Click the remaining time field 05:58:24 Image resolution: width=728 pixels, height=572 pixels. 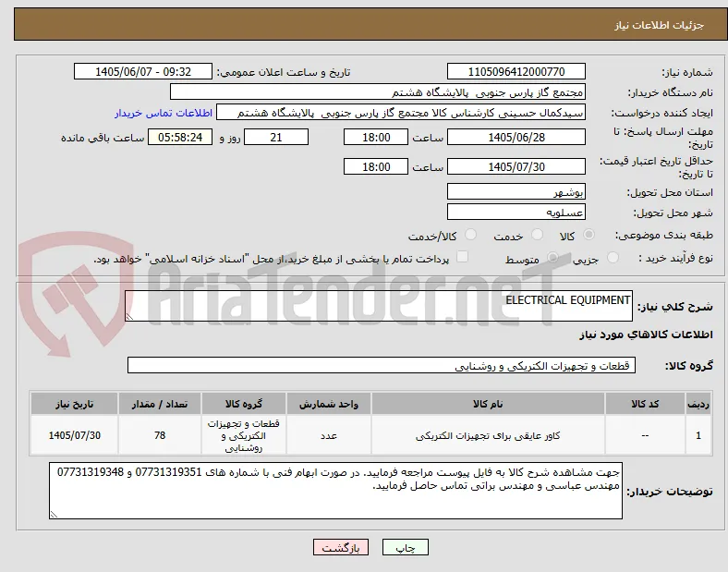(180, 137)
